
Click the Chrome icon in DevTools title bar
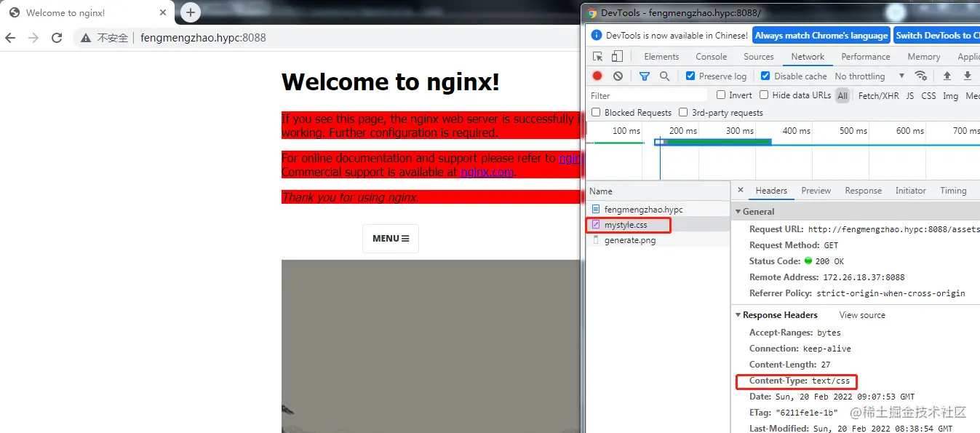[592, 13]
